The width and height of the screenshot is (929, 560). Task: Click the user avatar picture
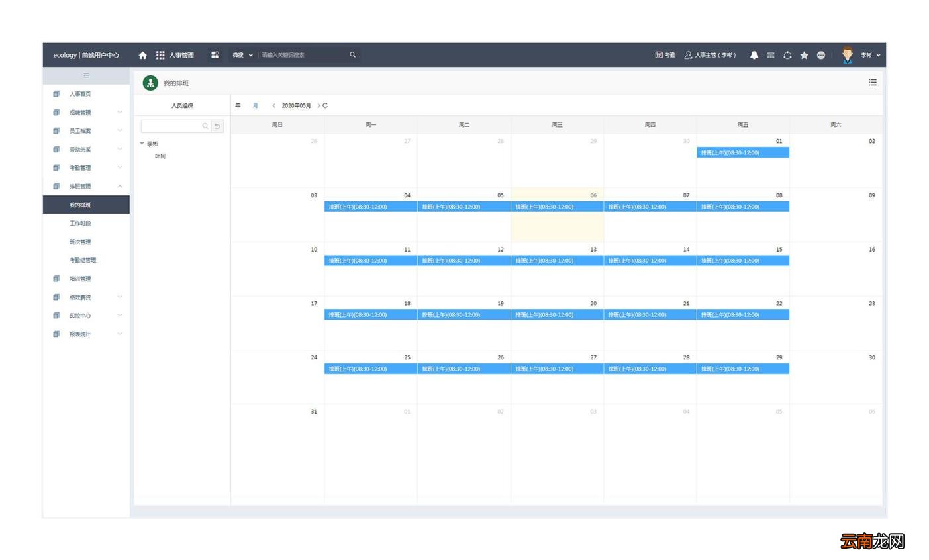click(x=848, y=55)
